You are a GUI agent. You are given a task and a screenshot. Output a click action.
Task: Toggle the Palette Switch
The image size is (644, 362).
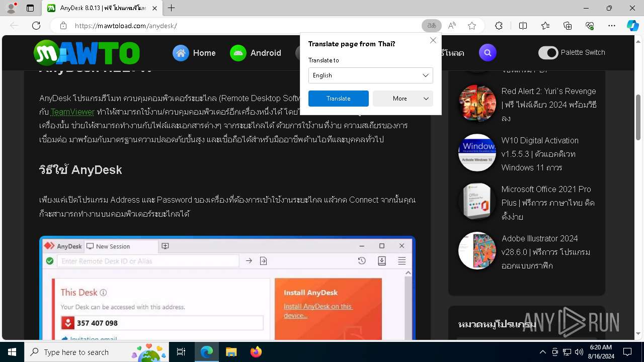pos(548,52)
